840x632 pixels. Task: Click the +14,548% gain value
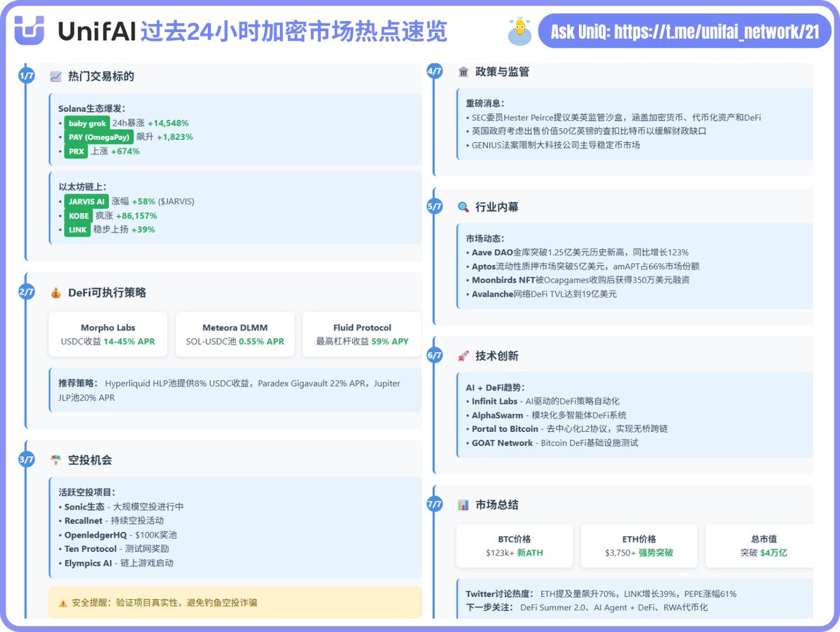[168, 123]
